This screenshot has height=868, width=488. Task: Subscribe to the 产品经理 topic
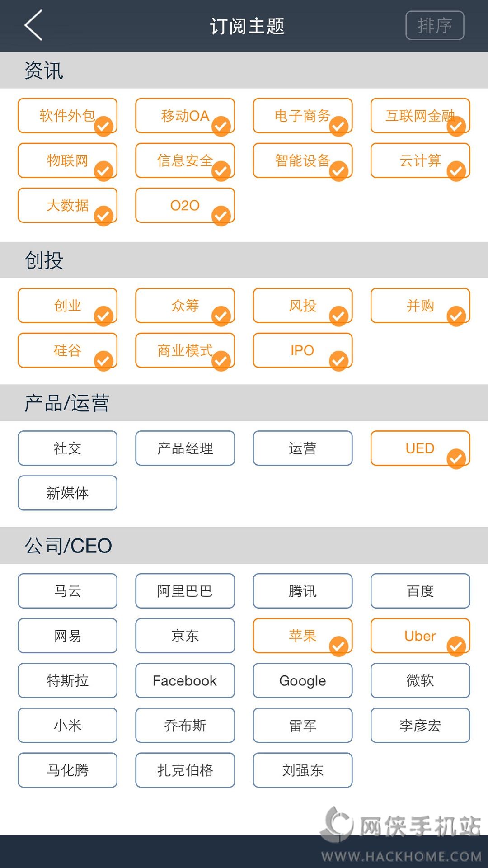(x=185, y=448)
